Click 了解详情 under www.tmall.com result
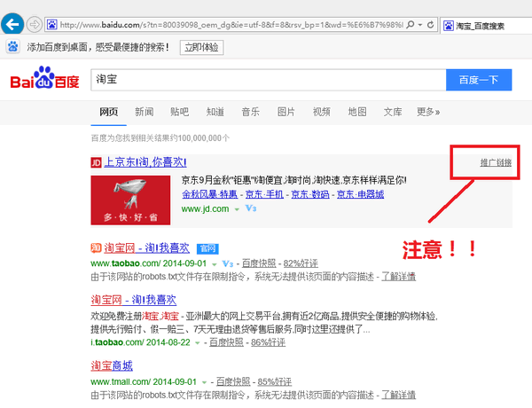Screen dimensions: 532x408 tap(398, 395)
